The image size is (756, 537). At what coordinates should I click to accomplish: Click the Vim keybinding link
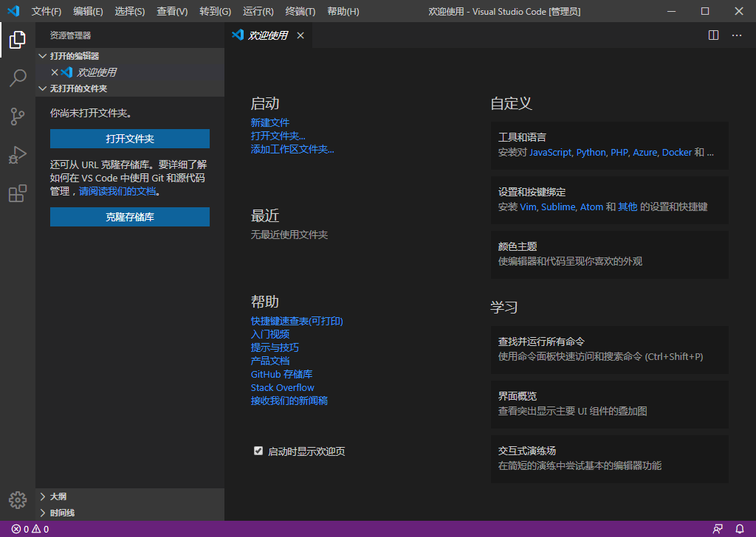click(529, 207)
